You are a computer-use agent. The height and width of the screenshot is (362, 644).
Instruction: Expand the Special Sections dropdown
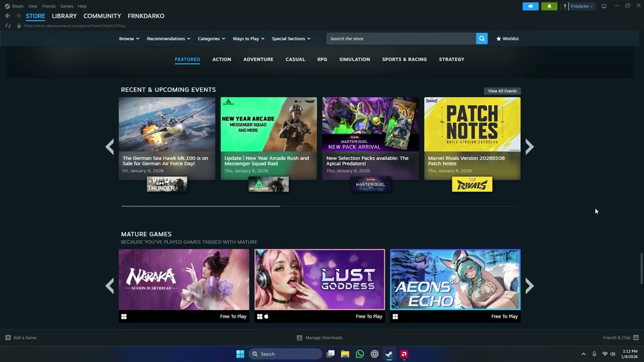pyautogui.click(x=291, y=39)
